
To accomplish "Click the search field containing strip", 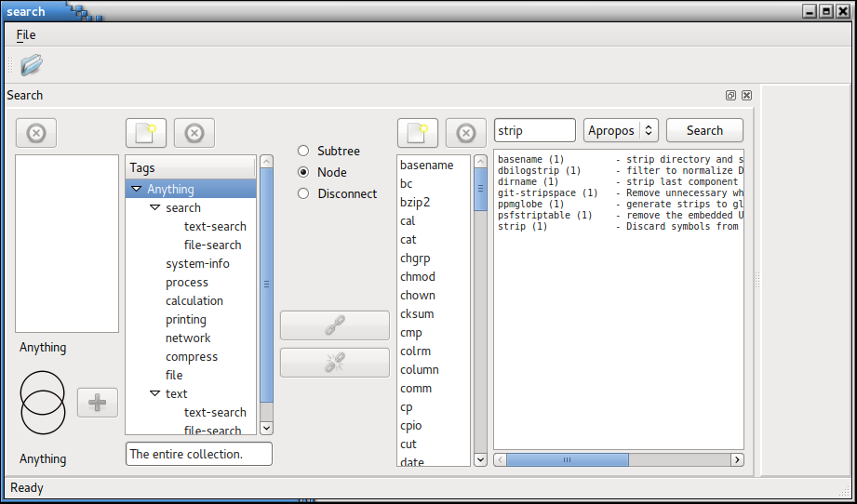I will pos(534,131).
